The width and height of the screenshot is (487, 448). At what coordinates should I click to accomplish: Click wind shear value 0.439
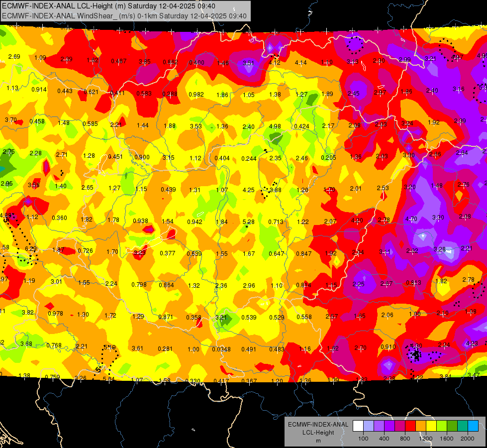click(x=168, y=190)
